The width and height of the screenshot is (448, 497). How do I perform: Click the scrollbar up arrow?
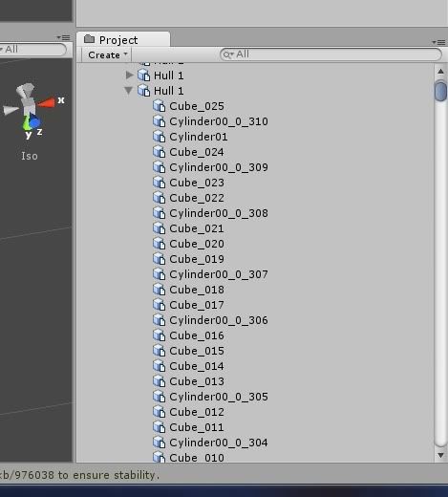click(440, 72)
